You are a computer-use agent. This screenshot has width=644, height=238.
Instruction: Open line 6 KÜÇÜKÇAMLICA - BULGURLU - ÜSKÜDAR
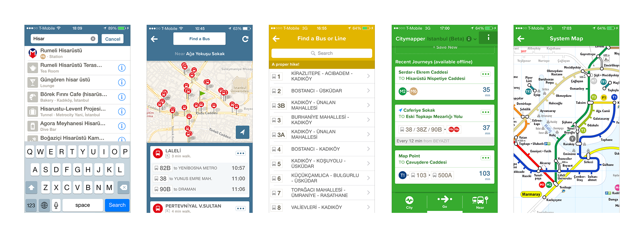point(322,178)
